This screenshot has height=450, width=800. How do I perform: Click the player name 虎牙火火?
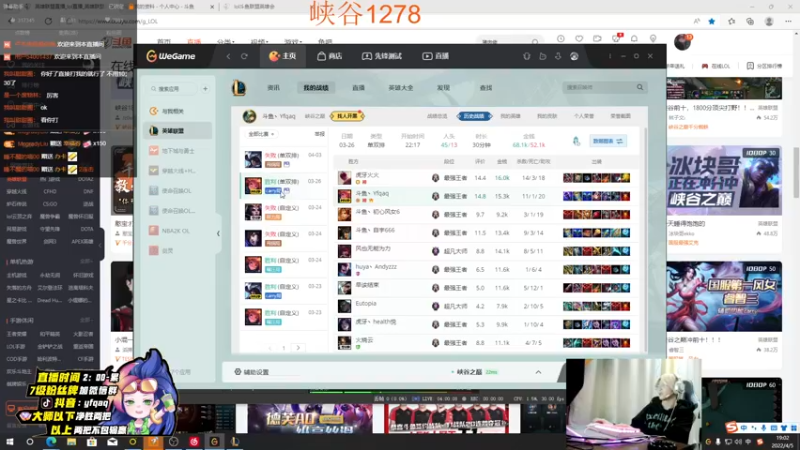pyautogui.click(x=367, y=175)
